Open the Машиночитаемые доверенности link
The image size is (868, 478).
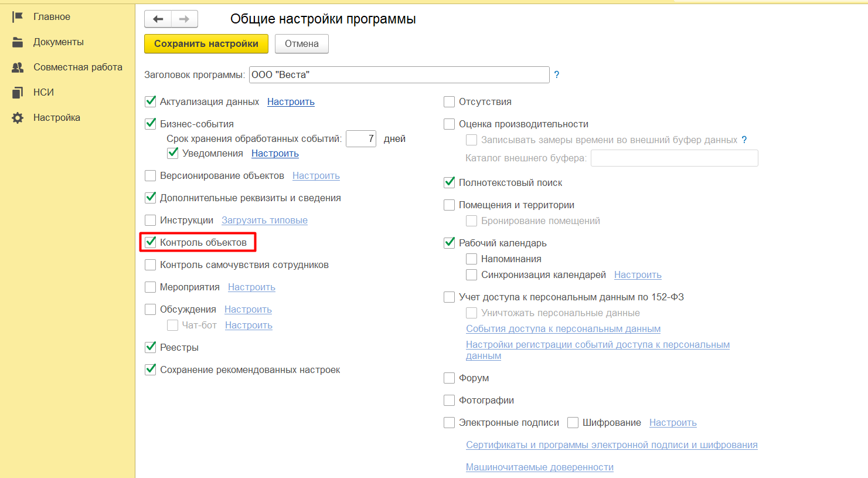point(539,467)
